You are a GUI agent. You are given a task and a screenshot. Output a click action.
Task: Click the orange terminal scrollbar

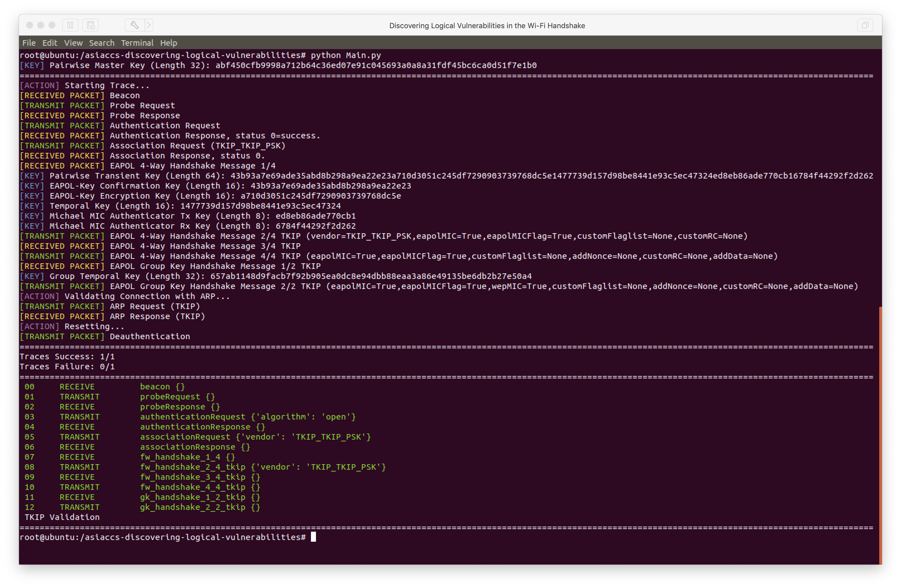(880, 435)
